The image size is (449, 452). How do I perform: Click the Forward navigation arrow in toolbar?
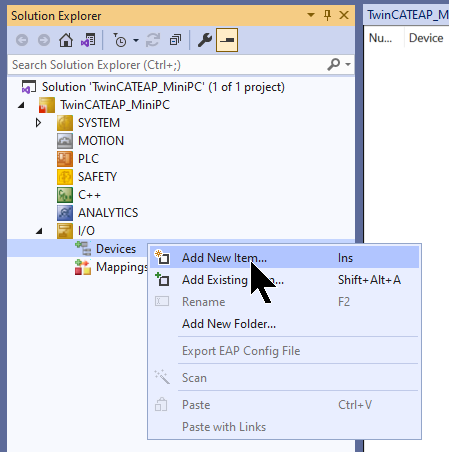pyautogui.click(x=44, y=40)
